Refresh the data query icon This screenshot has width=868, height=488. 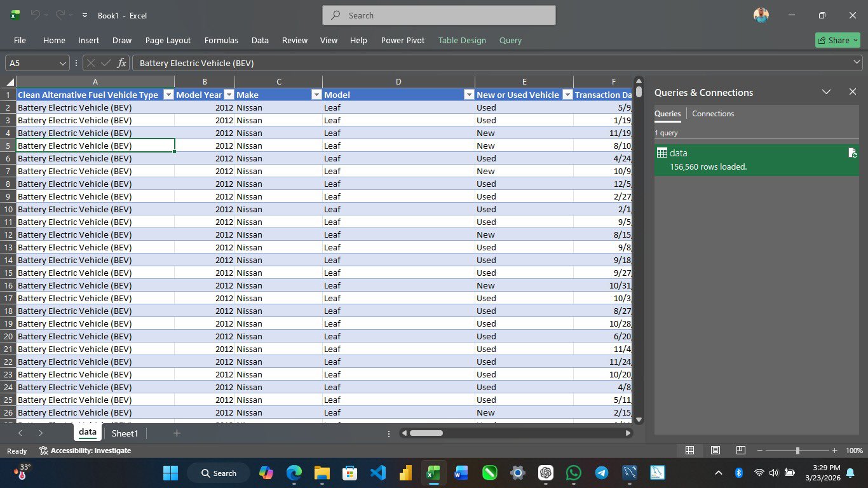pyautogui.click(x=853, y=153)
